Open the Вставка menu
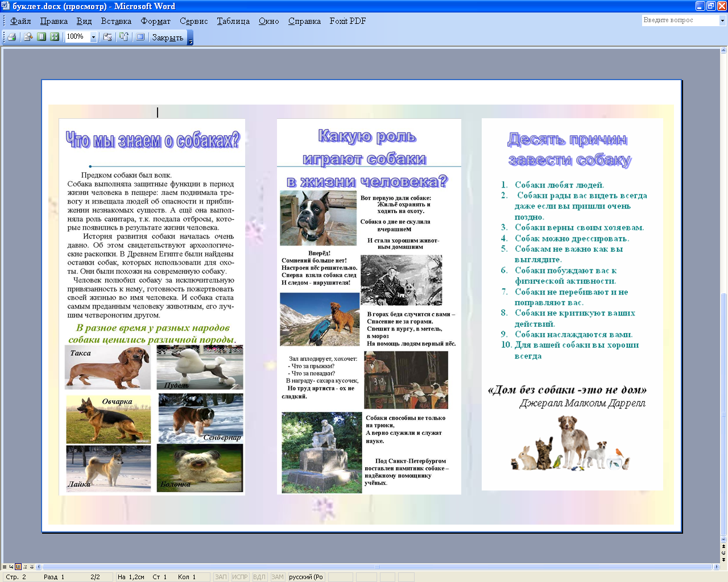 (x=116, y=21)
